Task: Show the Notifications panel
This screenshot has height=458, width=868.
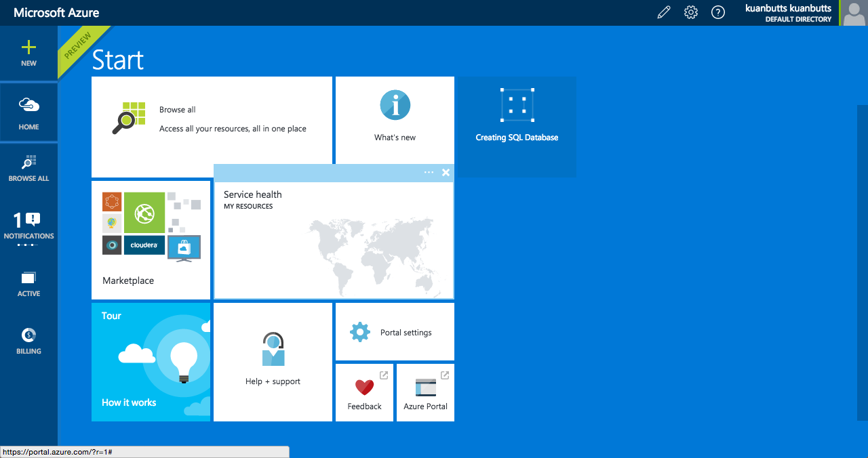Action: tap(28, 227)
